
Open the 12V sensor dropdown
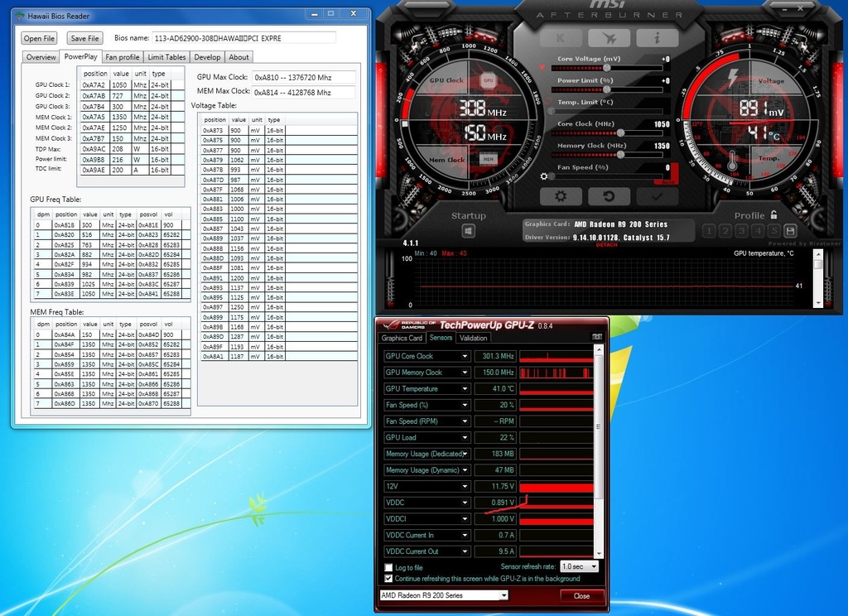coord(465,486)
